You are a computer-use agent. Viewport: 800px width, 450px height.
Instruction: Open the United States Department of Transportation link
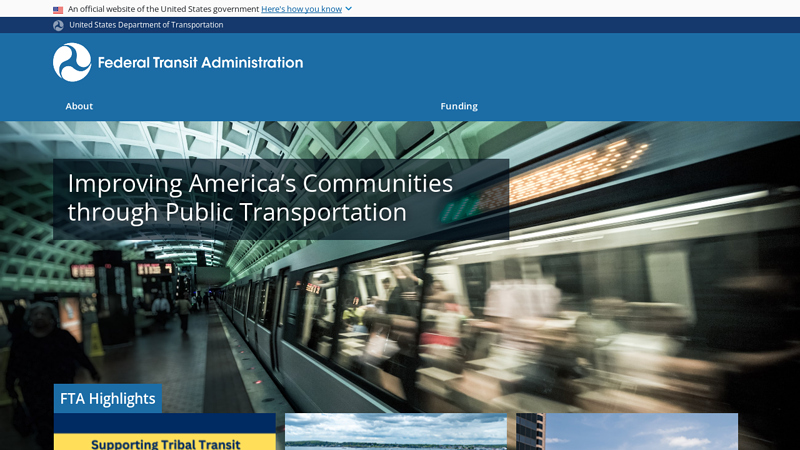tap(146, 25)
